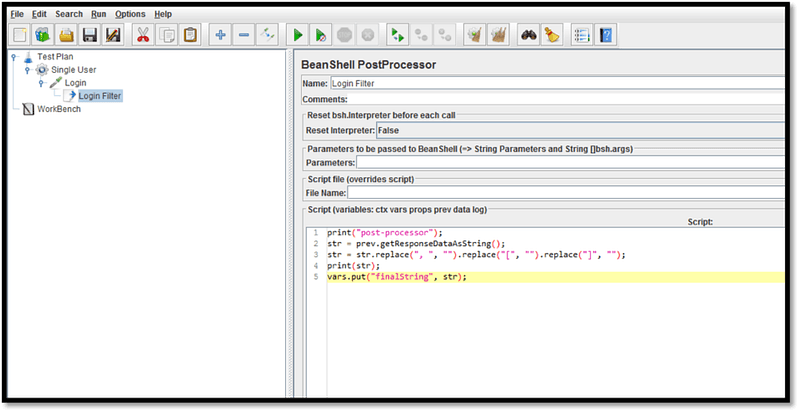Click the New test plan icon
Image resolution: width=800 pixels, height=412 pixels.
pos(19,35)
